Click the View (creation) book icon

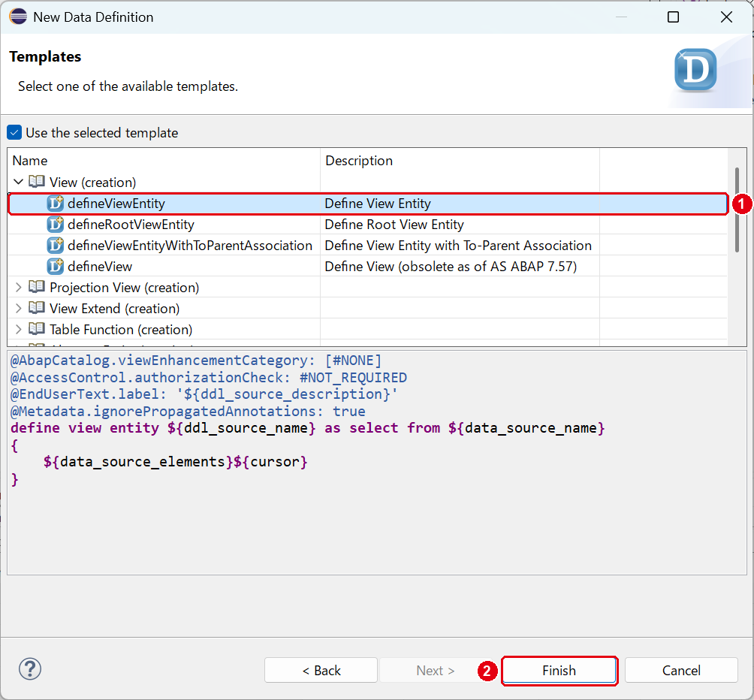[37, 182]
